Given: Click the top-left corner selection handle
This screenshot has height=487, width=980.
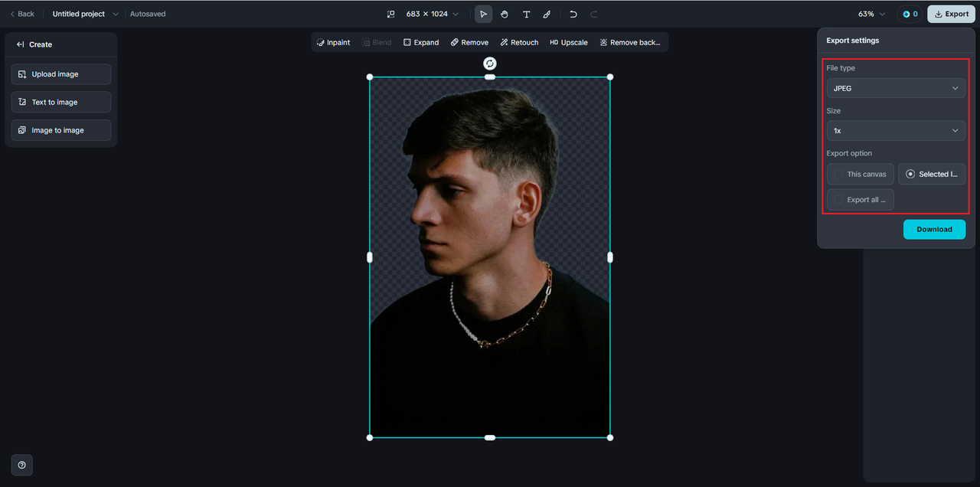Looking at the screenshot, I should pyautogui.click(x=370, y=77).
